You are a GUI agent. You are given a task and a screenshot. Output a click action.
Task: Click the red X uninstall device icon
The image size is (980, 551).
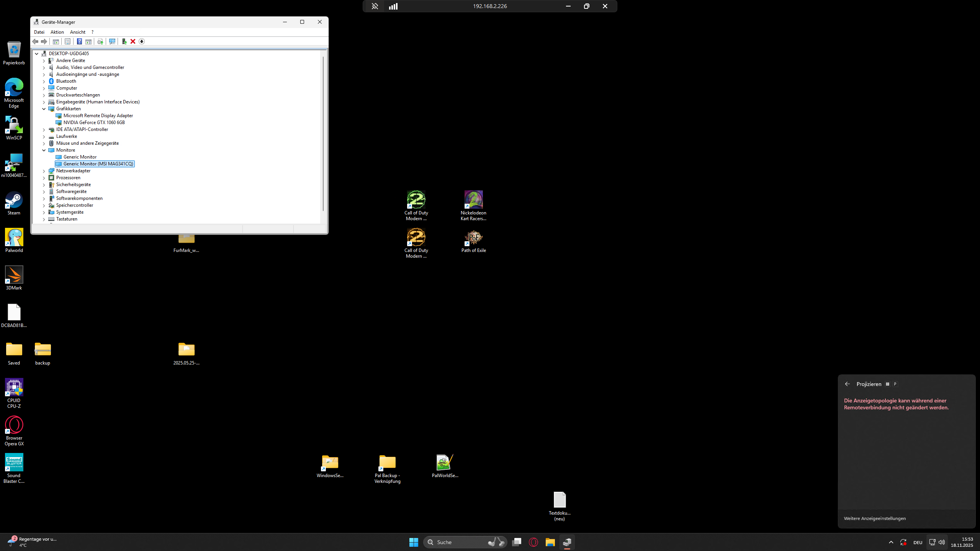coord(133,41)
